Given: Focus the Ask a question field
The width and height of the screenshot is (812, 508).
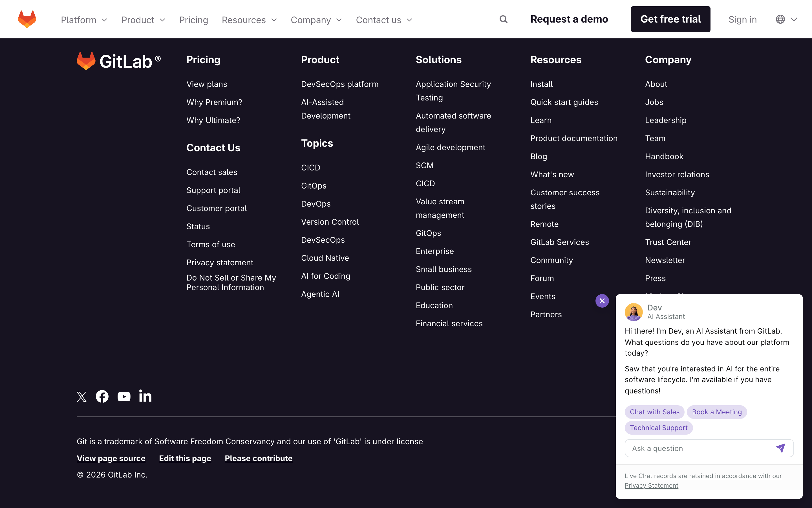Looking at the screenshot, I should point(709,448).
